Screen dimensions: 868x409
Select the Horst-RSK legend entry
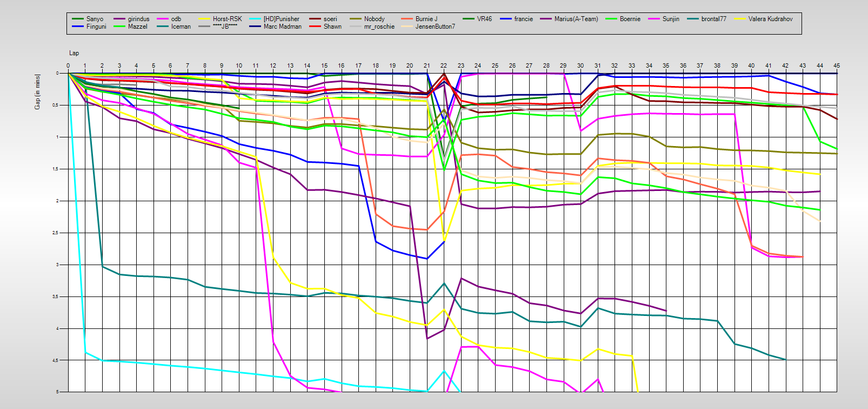[x=227, y=19]
